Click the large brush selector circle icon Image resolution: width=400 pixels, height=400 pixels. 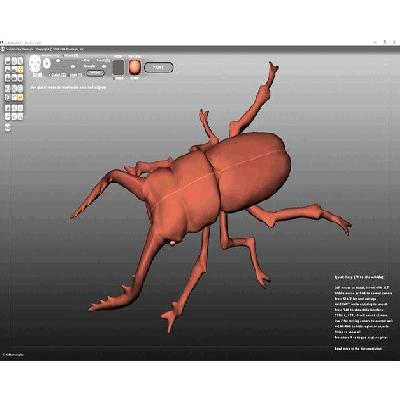35,63
